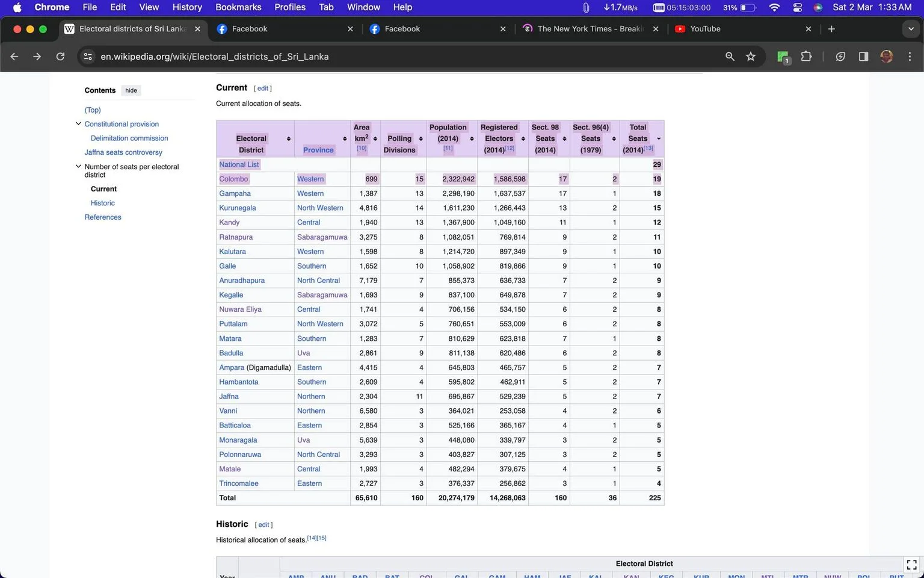Click the zoom magnifier icon in address bar

(730, 57)
